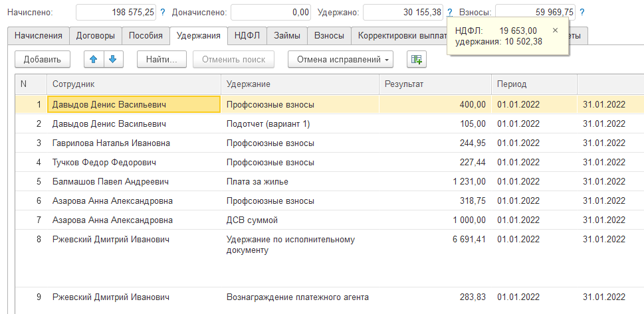644x314 pixels.
Task: Click the ДСВ суммой deduction cell
Action: click(300, 220)
